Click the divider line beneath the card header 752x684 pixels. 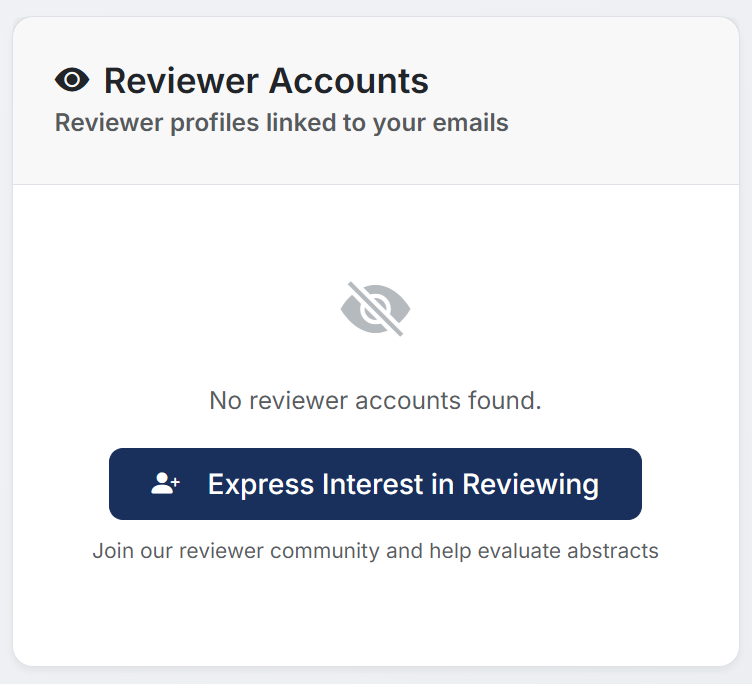point(375,185)
